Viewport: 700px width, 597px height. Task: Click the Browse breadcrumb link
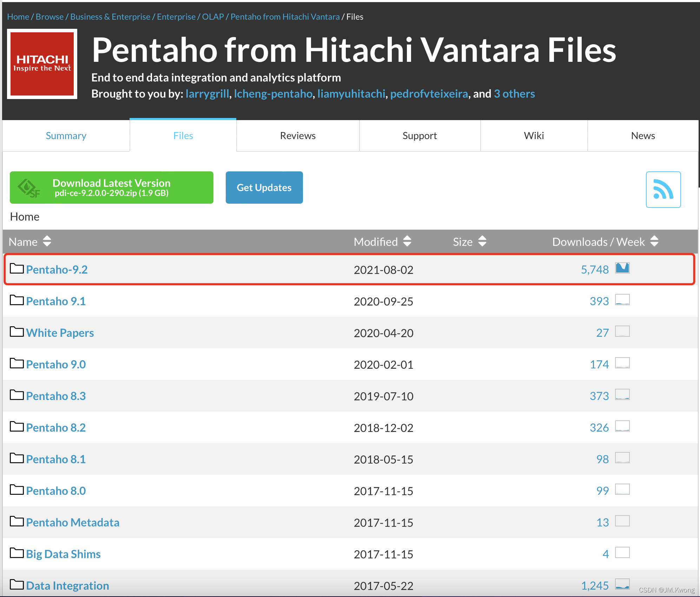coord(49,17)
